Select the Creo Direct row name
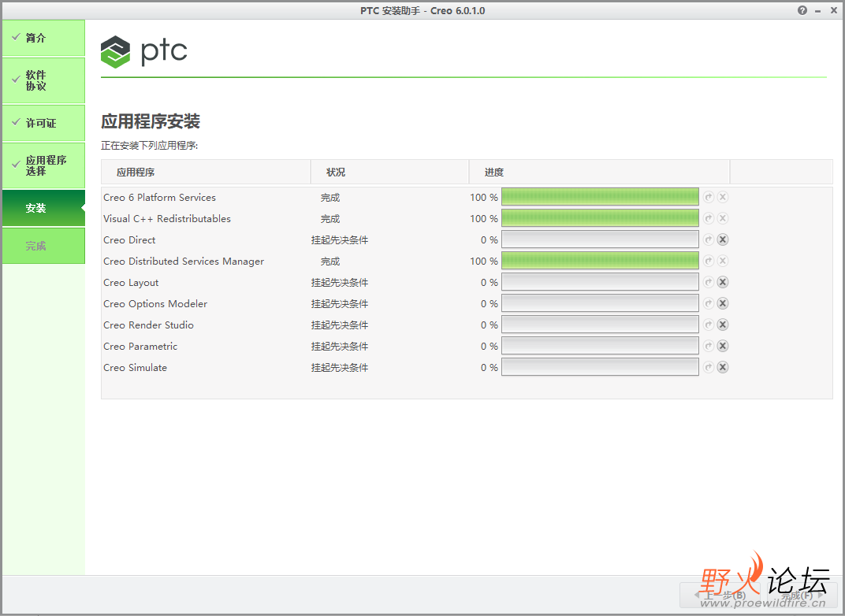This screenshot has width=845, height=616. click(x=129, y=240)
